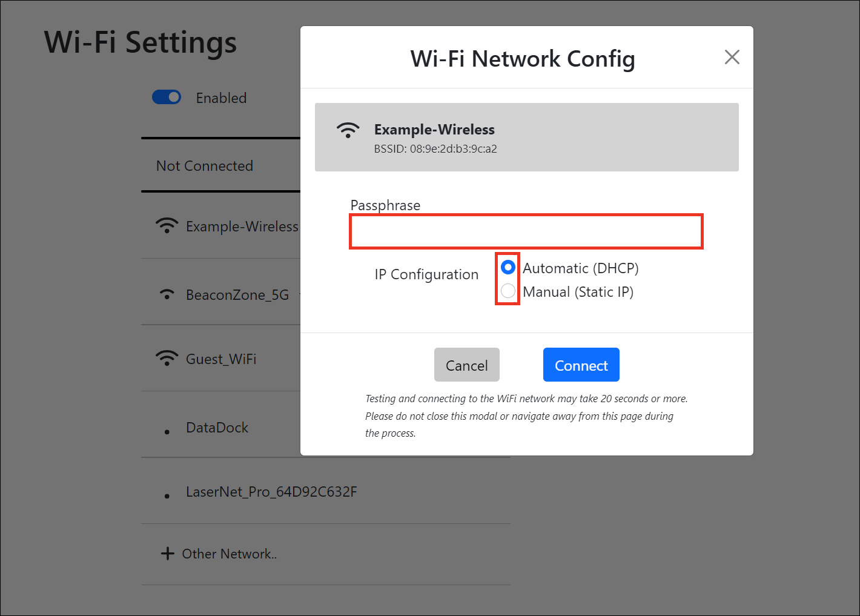Select the DataDock network entry

tap(217, 428)
